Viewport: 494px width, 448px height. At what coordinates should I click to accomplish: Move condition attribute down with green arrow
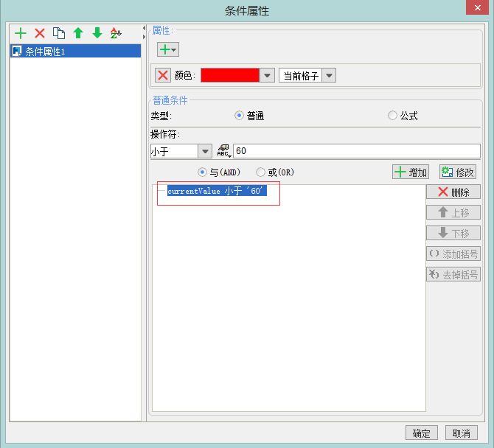coord(97,33)
